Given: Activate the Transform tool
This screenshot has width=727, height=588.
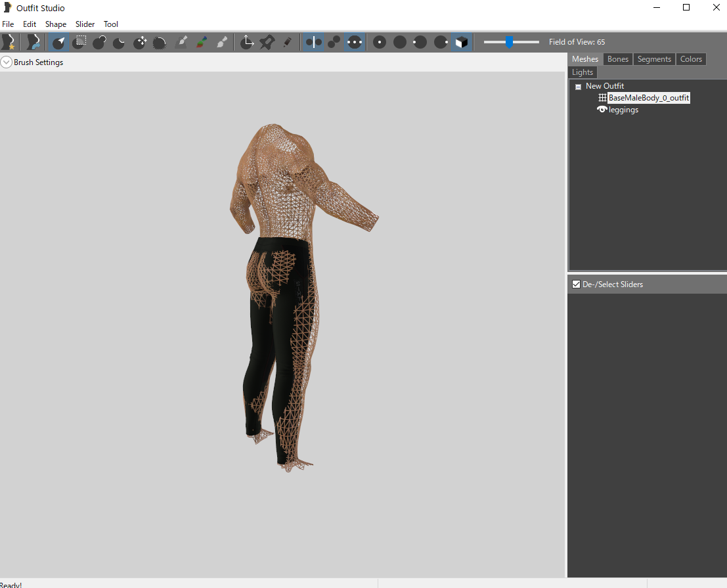Looking at the screenshot, I should [x=247, y=42].
